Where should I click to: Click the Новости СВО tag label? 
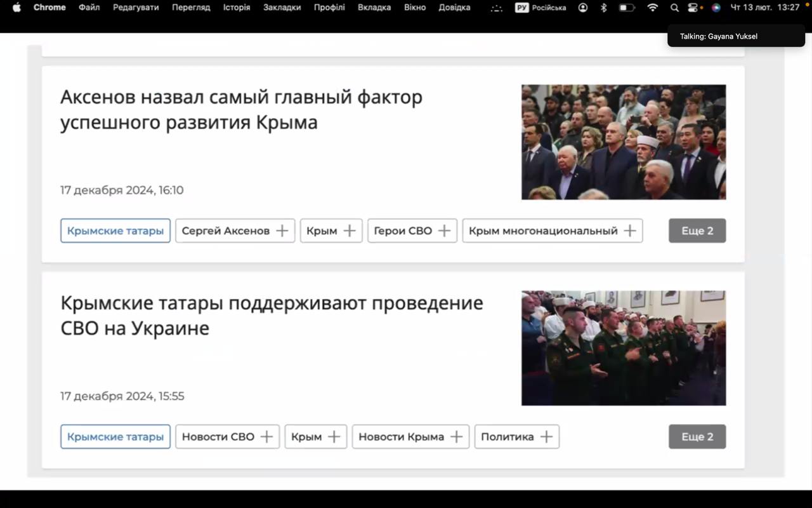pyautogui.click(x=218, y=436)
